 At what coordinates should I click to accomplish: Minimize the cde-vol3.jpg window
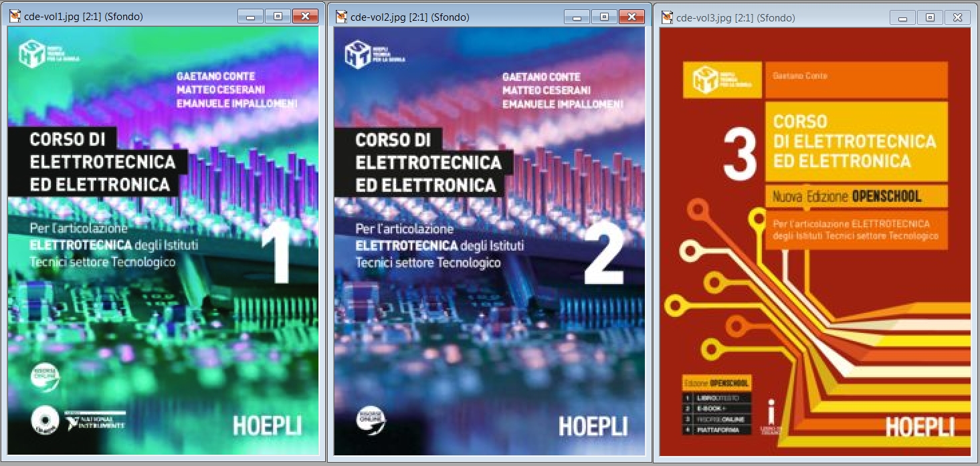point(903,17)
